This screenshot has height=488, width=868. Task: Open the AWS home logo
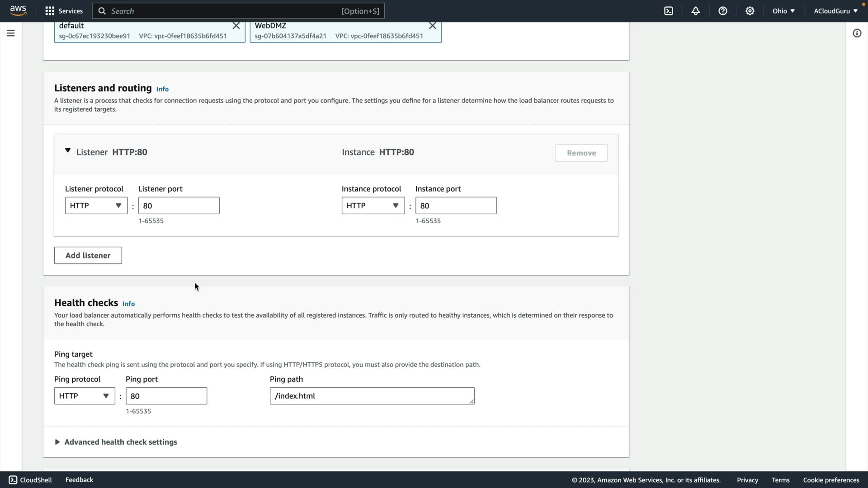pos(18,10)
